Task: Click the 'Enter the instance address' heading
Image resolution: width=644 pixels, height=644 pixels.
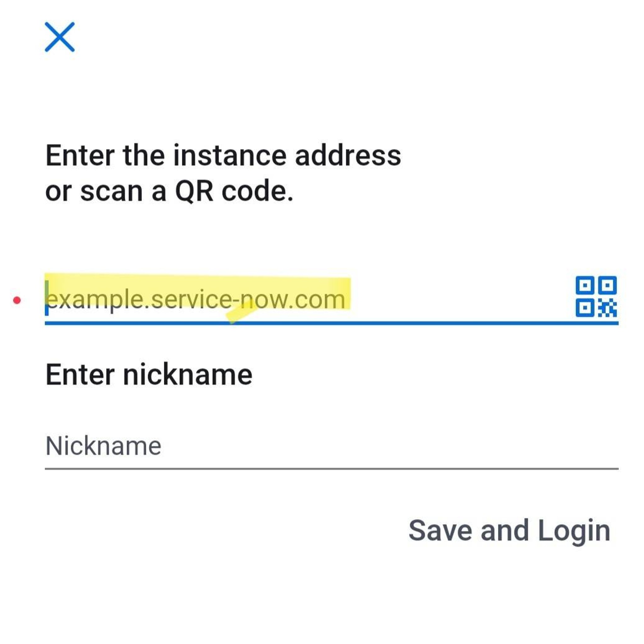Action: (223, 155)
